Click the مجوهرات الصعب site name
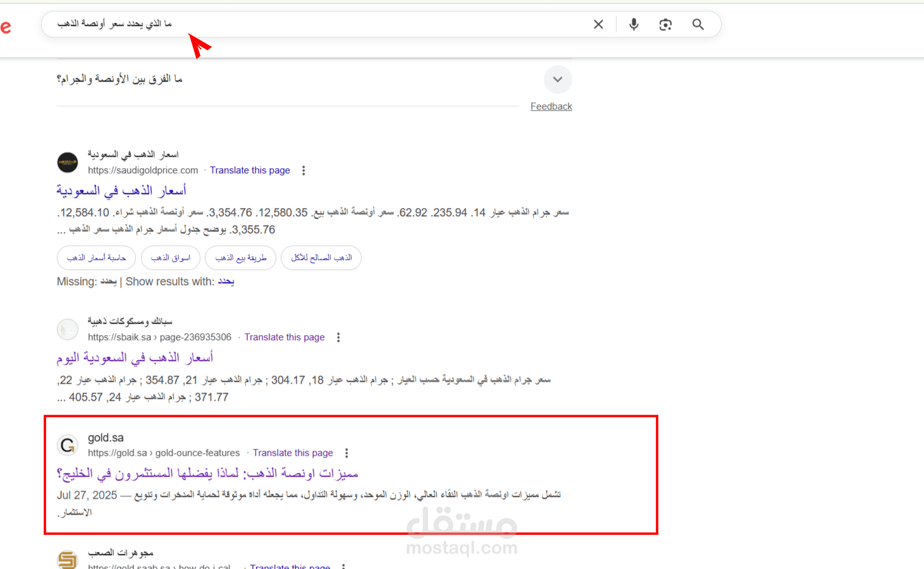The height and width of the screenshot is (569, 924). click(121, 553)
